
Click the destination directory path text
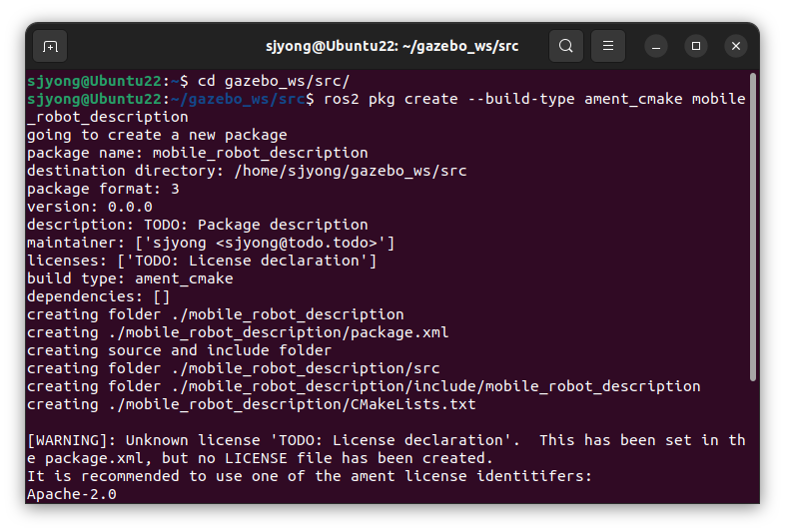pyautogui.click(x=351, y=171)
